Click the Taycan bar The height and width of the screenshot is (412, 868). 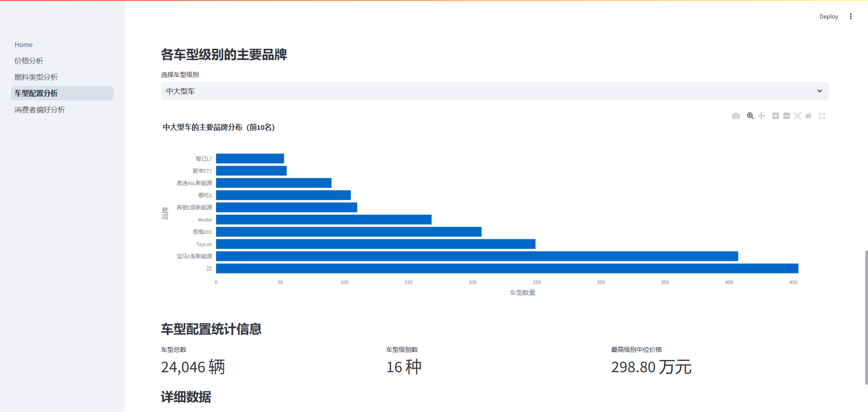[376, 244]
